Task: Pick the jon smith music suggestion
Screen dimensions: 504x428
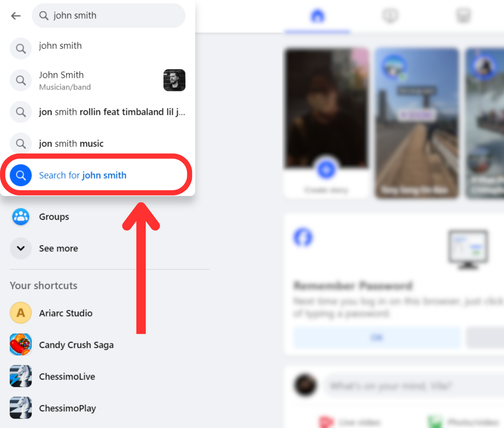Action: 97,144
